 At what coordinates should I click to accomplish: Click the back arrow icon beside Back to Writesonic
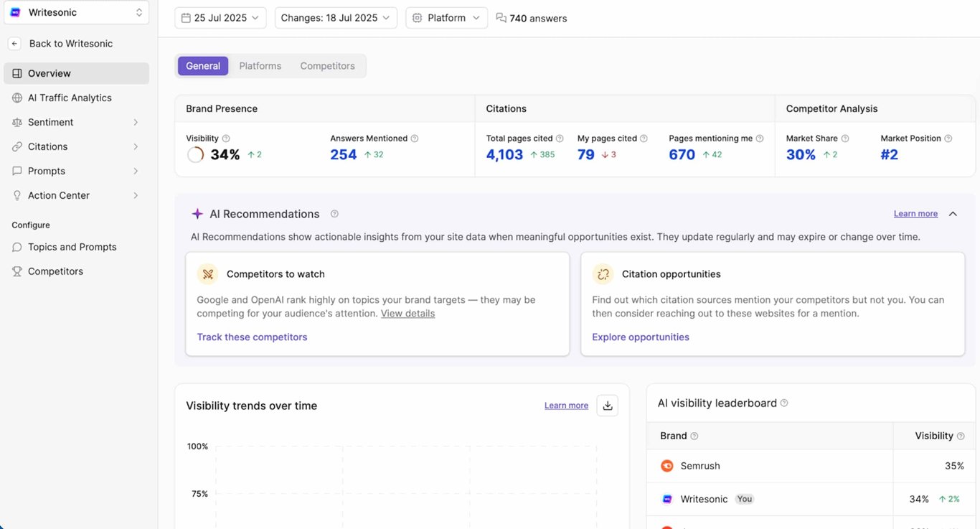14,44
